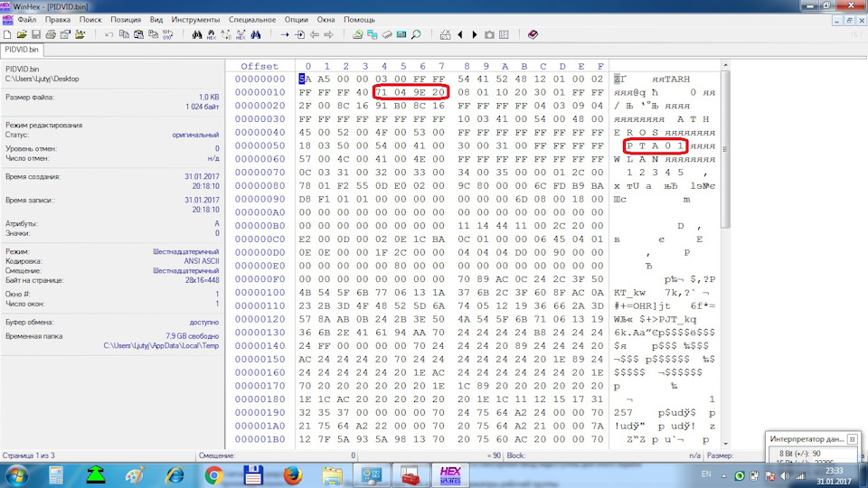Click the Print toolbar icon
The image size is (868, 488).
tap(51, 34)
